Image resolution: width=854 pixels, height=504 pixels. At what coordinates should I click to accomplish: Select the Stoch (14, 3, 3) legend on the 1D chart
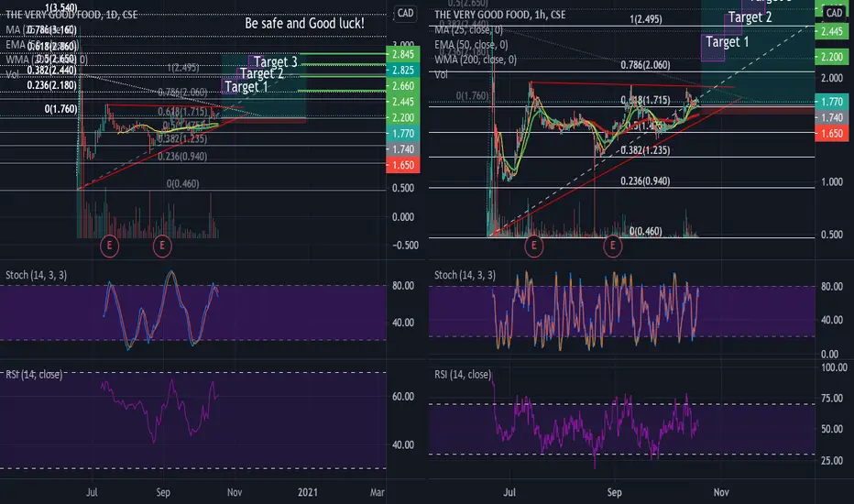36,275
